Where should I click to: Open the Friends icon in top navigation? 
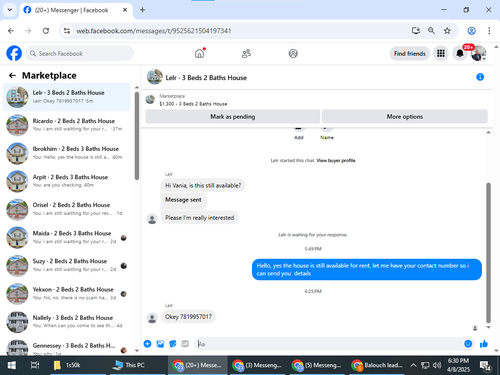(x=246, y=53)
